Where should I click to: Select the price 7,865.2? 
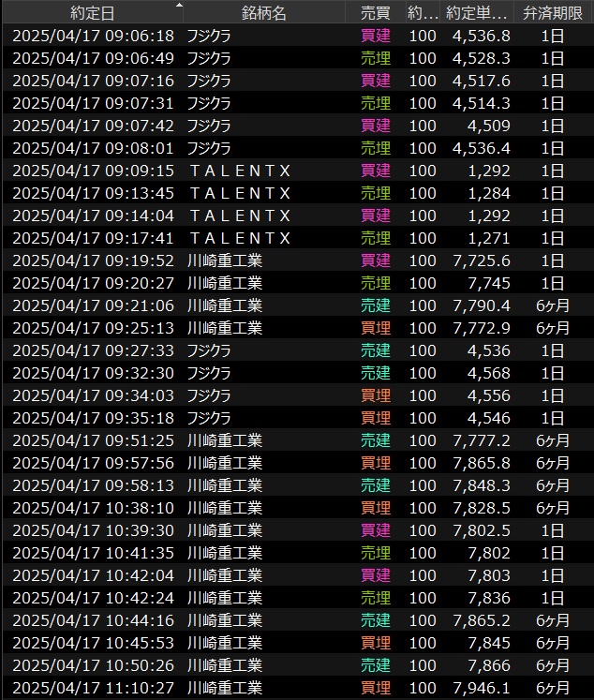click(x=481, y=620)
